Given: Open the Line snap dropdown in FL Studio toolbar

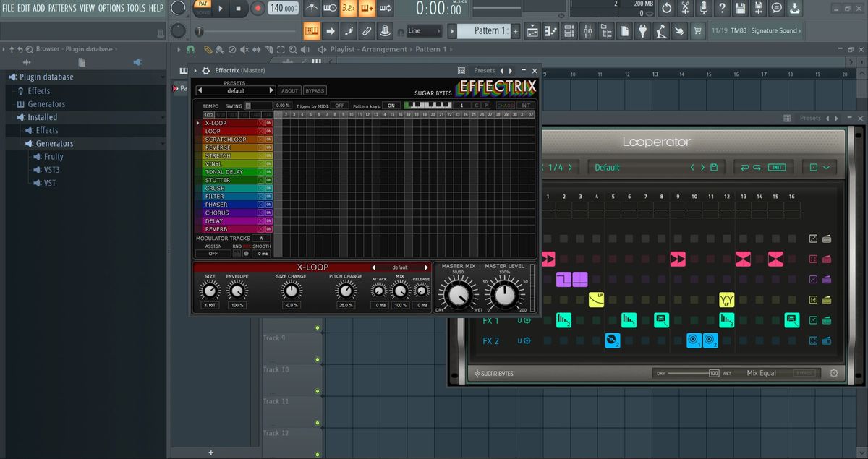Looking at the screenshot, I should (x=425, y=31).
